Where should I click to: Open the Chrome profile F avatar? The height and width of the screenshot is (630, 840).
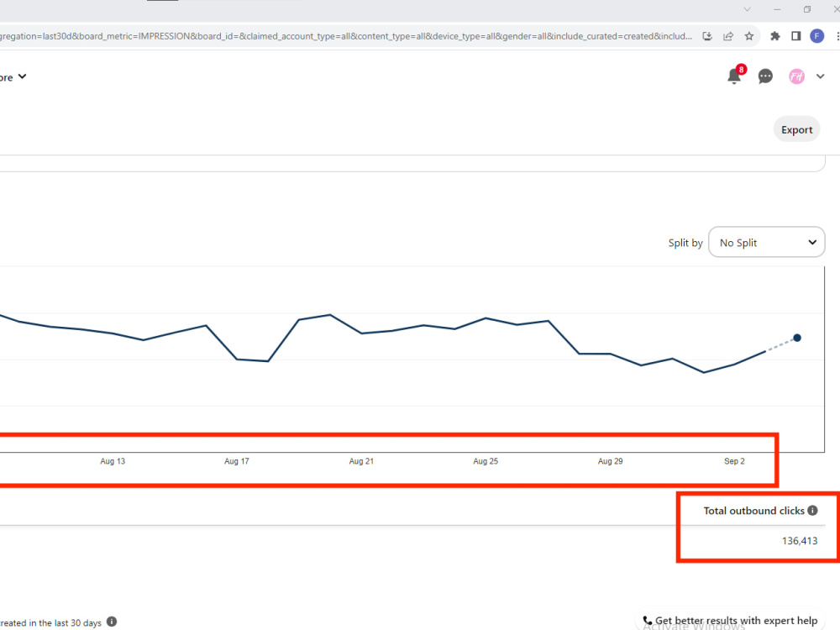point(817,36)
